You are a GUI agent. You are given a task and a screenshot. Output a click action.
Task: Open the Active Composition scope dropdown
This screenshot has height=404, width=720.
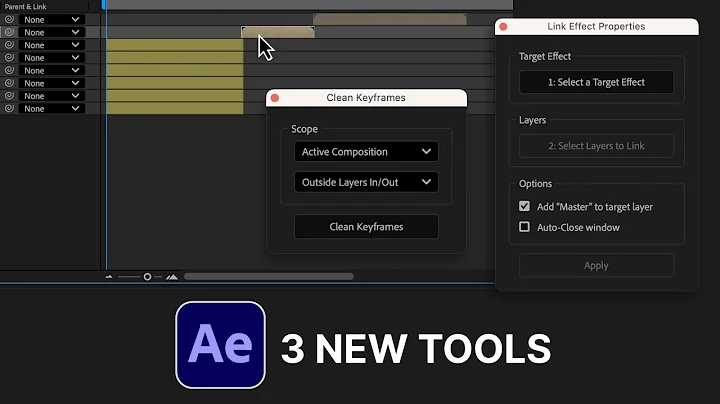coord(366,152)
